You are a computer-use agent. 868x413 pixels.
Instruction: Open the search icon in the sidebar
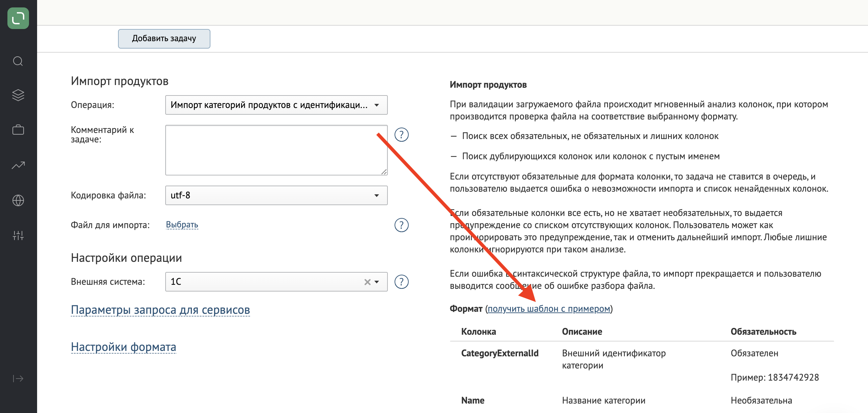(18, 61)
